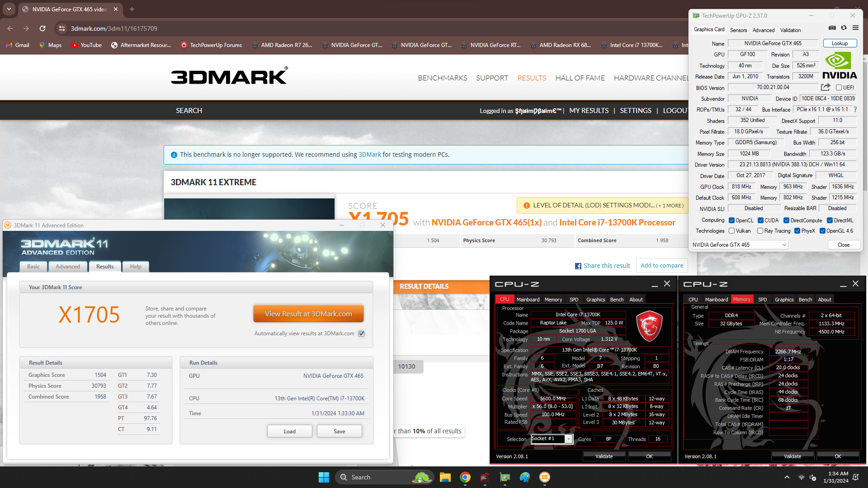Uncheck automatically view results at 3DMark.com
Viewport: 868px width, 488px height.
[x=361, y=333]
